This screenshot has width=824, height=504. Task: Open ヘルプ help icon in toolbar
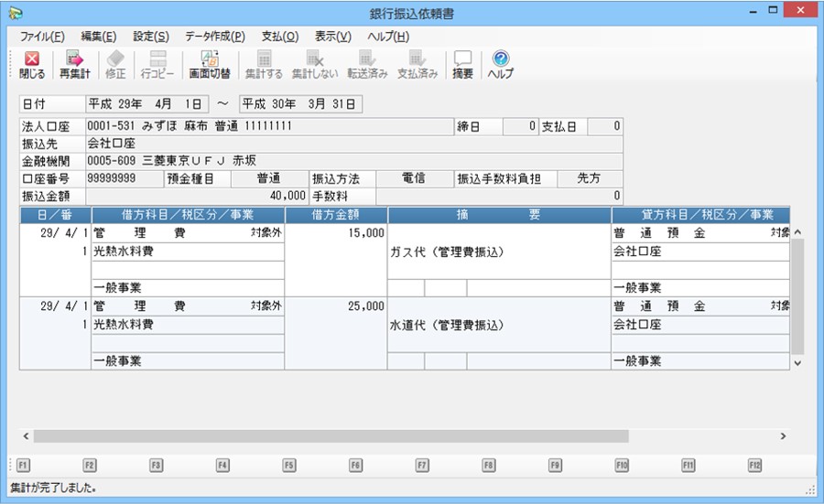500,64
